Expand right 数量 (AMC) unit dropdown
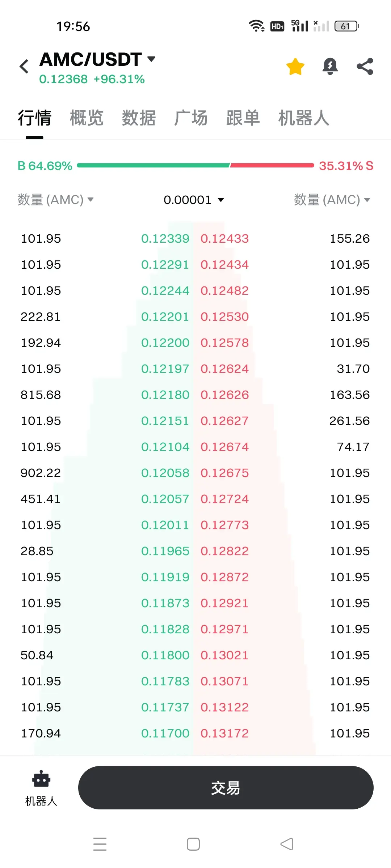The image size is (391, 868). [x=332, y=200]
